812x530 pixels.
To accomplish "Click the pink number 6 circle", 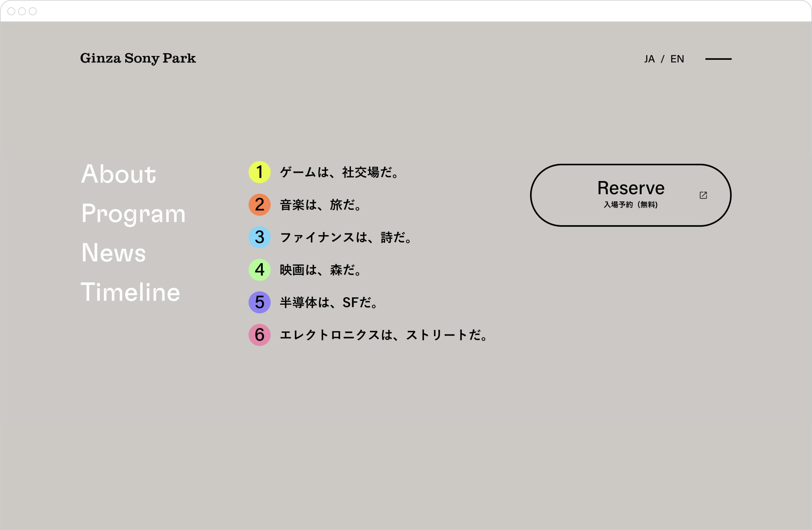I will (x=259, y=335).
